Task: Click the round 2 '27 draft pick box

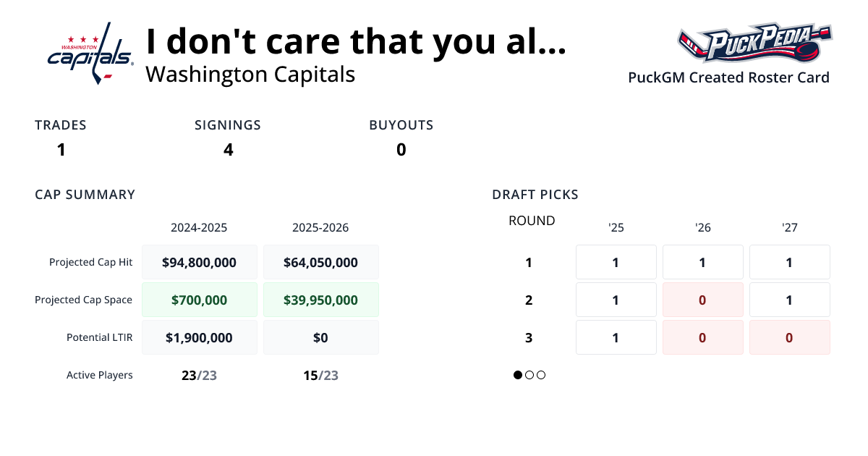Action: 790,300
